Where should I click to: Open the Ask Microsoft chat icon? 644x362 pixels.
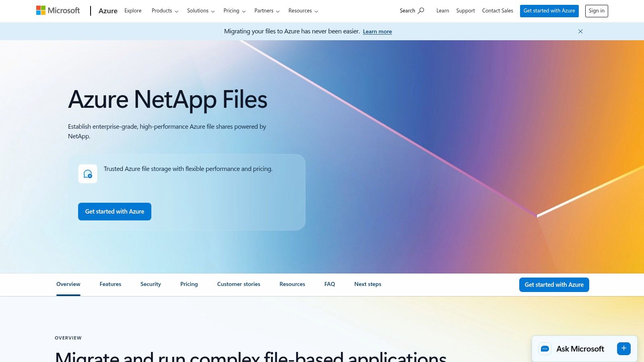click(x=545, y=349)
